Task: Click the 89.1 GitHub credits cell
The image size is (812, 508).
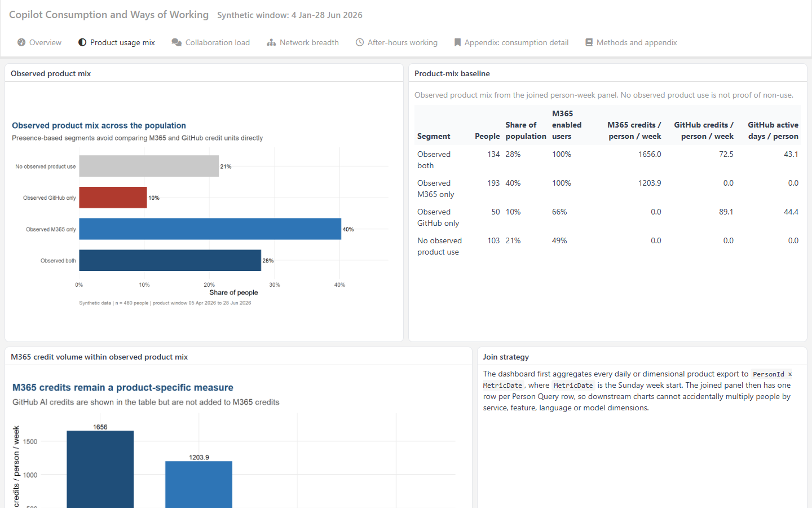Action: pos(726,212)
